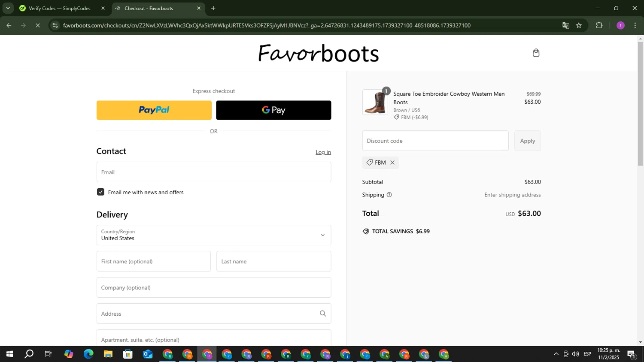This screenshot has height=362, width=644.
Task: Open the notification center icon
Action: click(x=632, y=354)
